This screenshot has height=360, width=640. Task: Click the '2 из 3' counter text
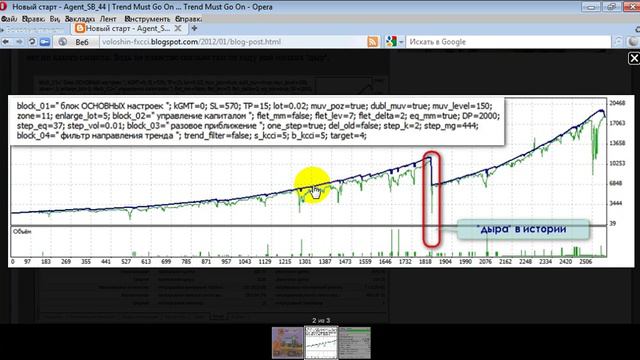pyautogui.click(x=321, y=320)
